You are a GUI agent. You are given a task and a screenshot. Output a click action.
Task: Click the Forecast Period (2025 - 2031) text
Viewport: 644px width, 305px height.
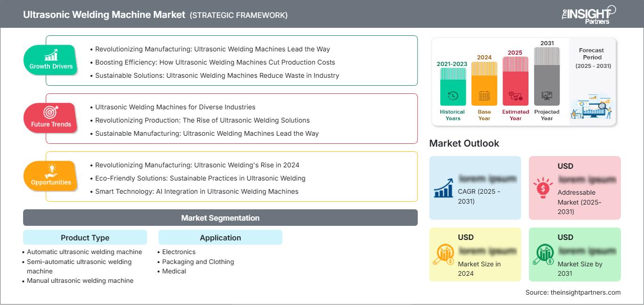point(593,58)
